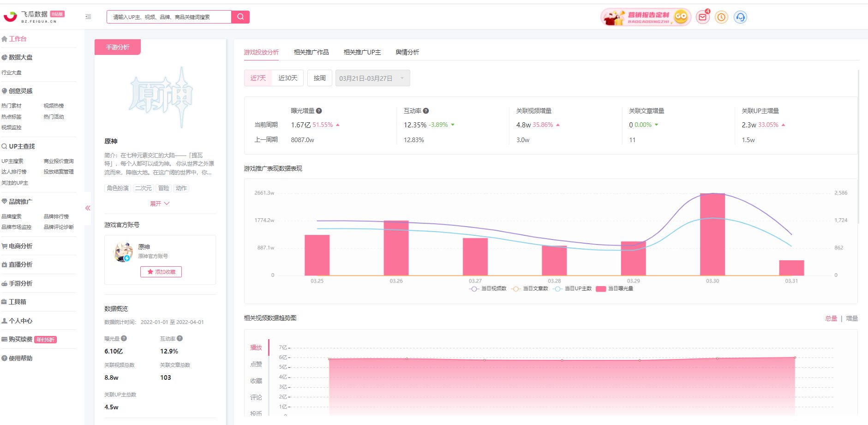868x425 pixels.
Task: Switch to 舆情分析 tab
Action: point(407,52)
